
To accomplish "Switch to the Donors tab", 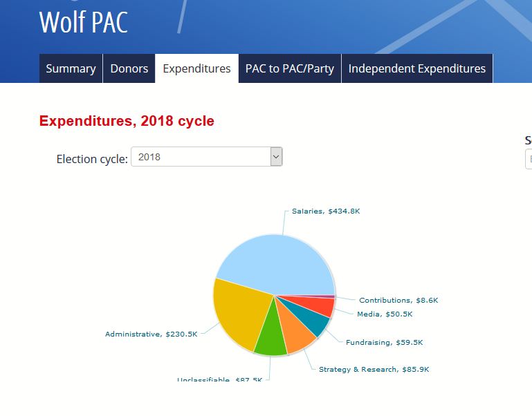I will coord(129,68).
